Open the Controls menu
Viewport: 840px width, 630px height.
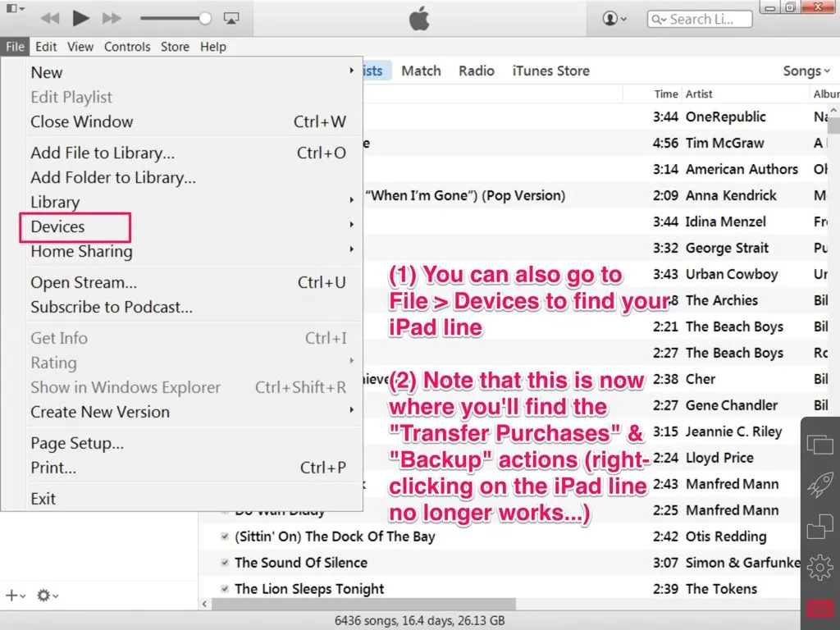(x=127, y=47)
